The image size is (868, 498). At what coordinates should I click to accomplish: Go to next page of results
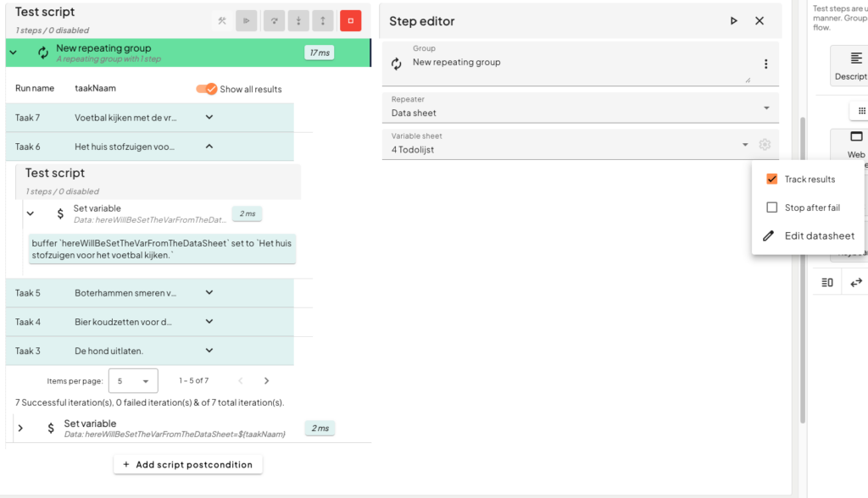pyautogui.click(x=266, y=381)
